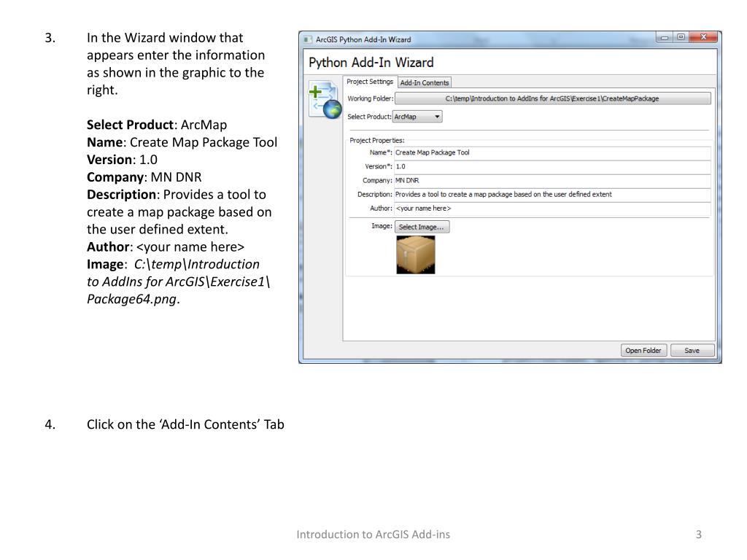Click the Name input field

[x=553, y=152]
